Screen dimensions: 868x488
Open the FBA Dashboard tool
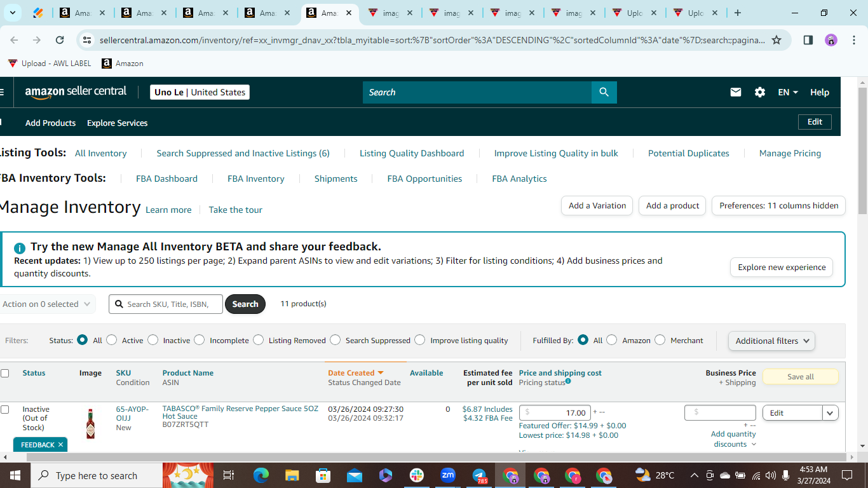[166, 179]
